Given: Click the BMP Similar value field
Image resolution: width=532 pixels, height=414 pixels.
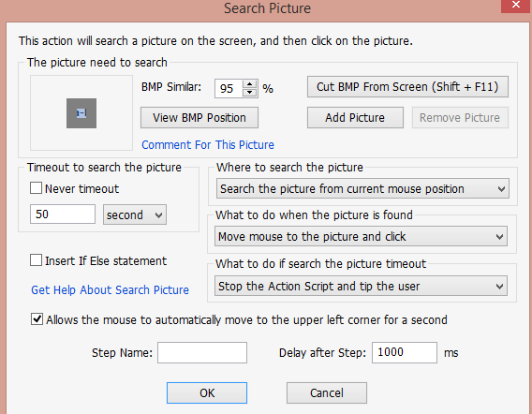Looking at the screenshot, I should (229, 89).
